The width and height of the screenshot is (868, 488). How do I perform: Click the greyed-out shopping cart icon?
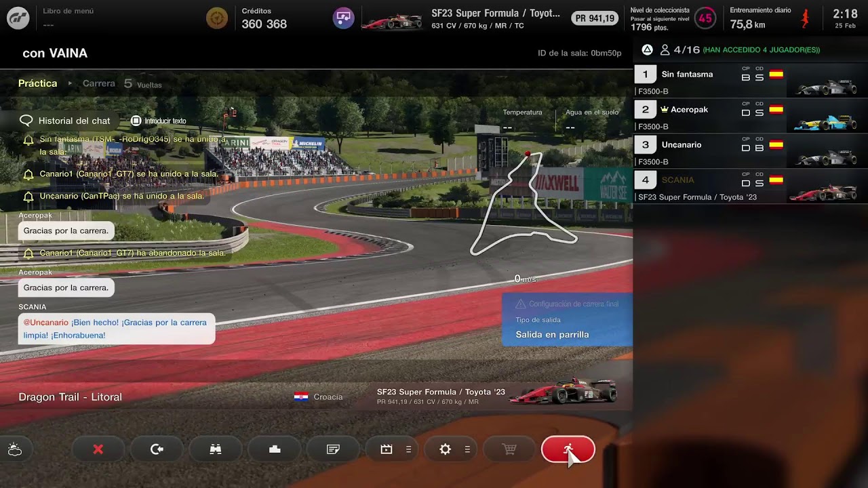pos(509,449)
